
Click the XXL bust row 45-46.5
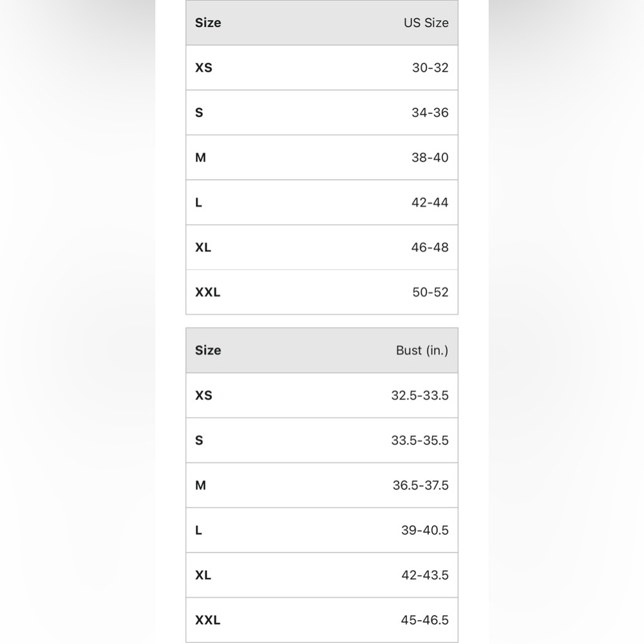pos(321,620)
